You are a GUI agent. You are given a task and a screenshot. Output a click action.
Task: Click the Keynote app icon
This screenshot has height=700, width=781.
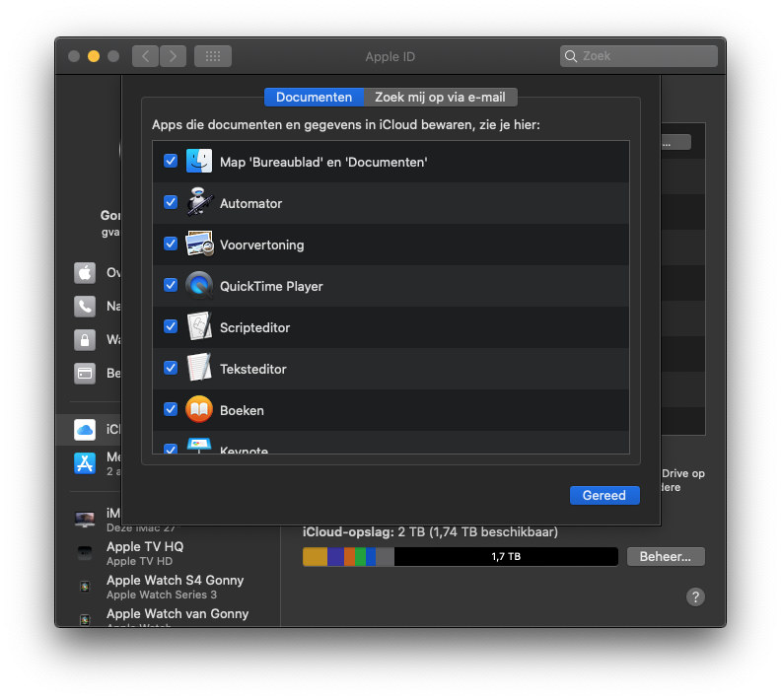click(x=199, y=446)
